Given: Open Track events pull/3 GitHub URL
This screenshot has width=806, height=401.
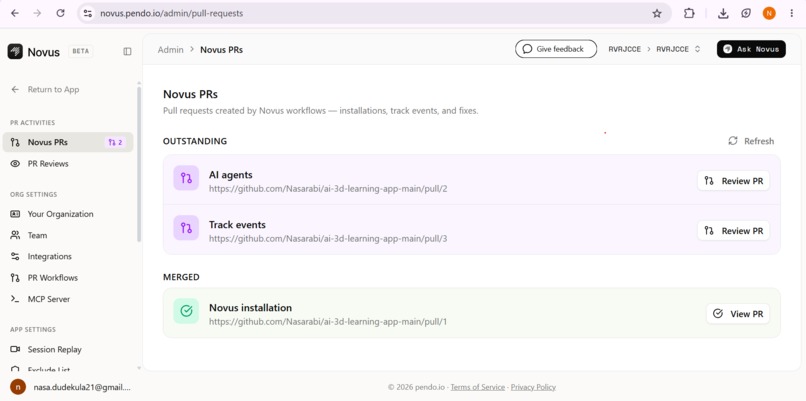Looking at the screenshot, I should (328, 239).
